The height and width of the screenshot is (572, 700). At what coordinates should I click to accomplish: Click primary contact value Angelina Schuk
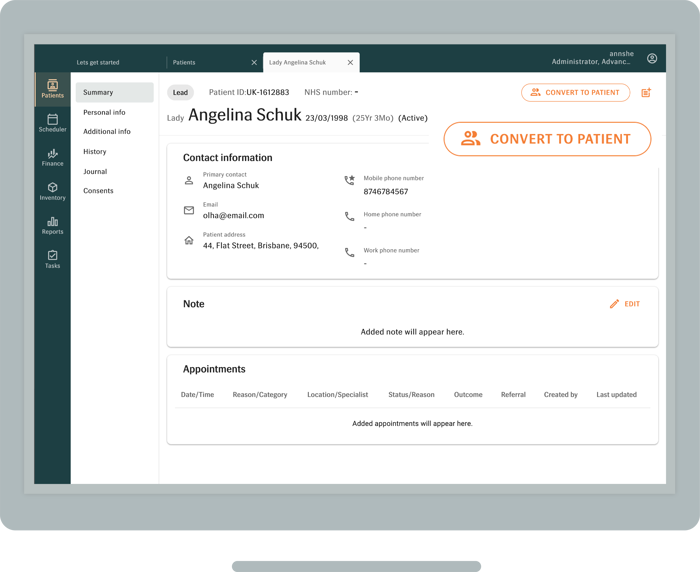[231, 185]
